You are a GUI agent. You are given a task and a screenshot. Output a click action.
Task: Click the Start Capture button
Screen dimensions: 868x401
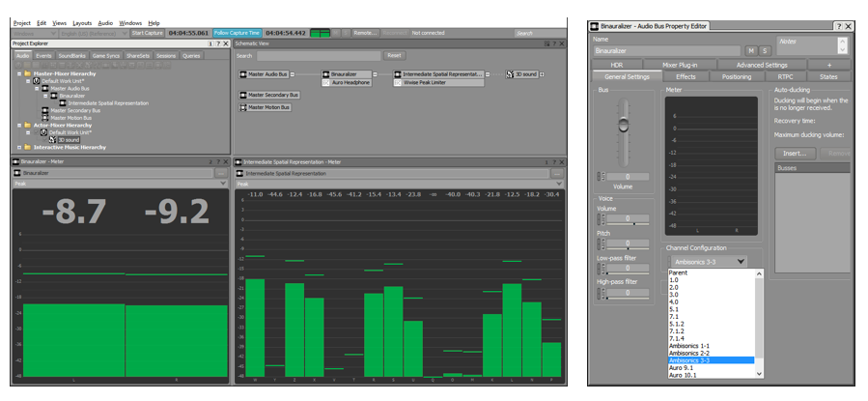pos(148,33)
